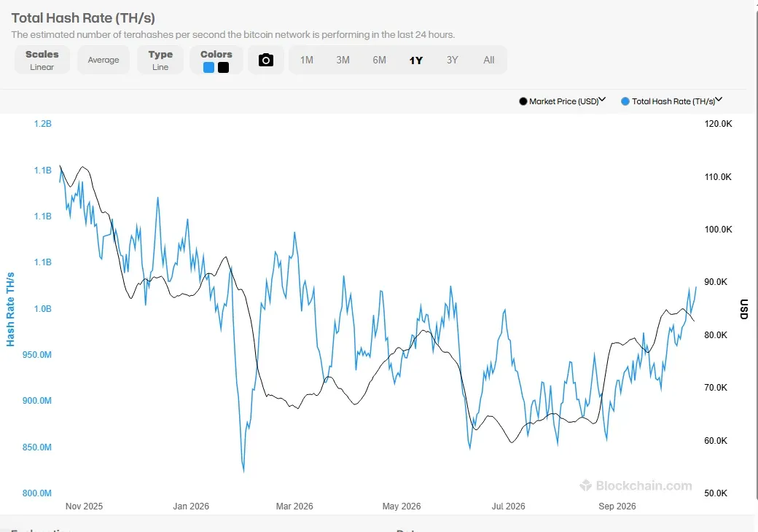The height and width of the screenshot is (532, 758).
Task: Select the All time range
Action: click(x=489, y=60)
